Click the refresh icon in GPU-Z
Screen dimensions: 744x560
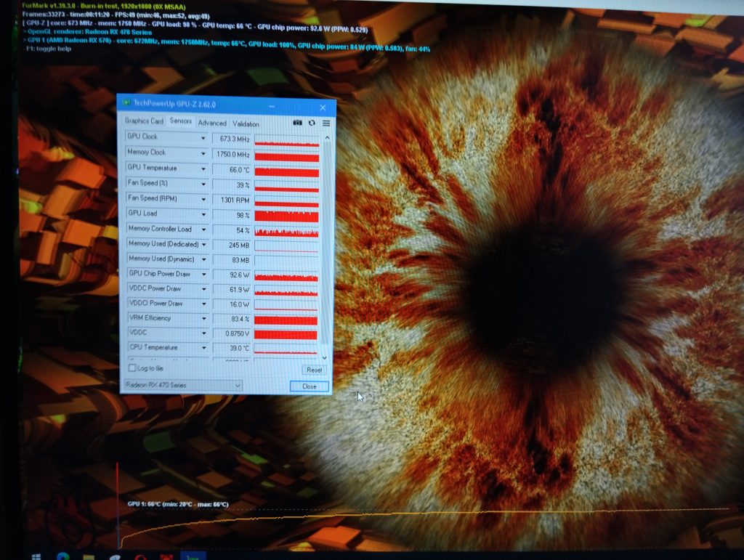[312, 123]
